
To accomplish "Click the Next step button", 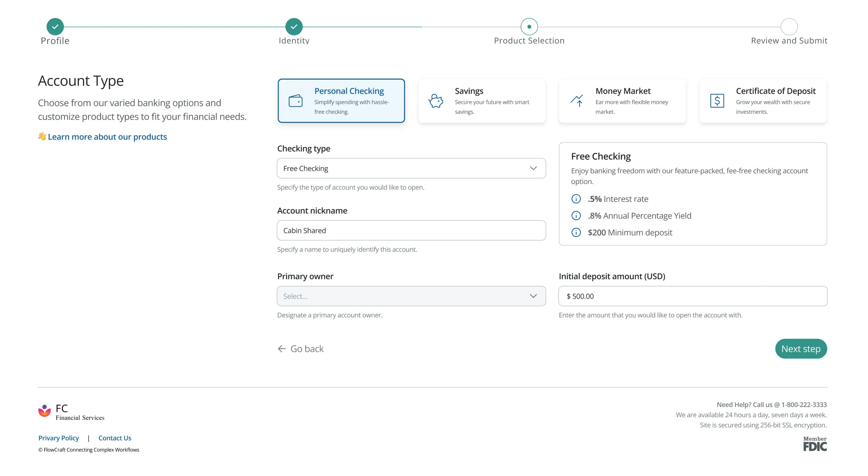I will pos(801,349).
